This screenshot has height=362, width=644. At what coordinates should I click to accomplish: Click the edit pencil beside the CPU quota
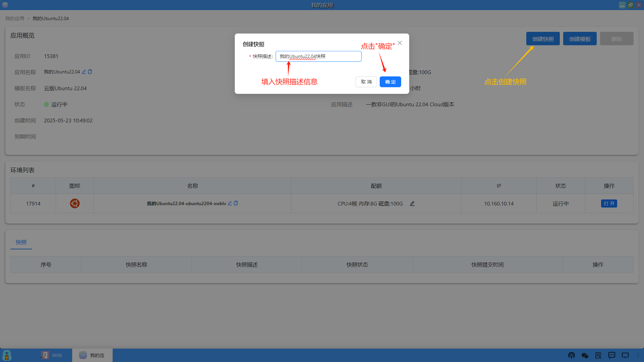(x=412, y=203)
